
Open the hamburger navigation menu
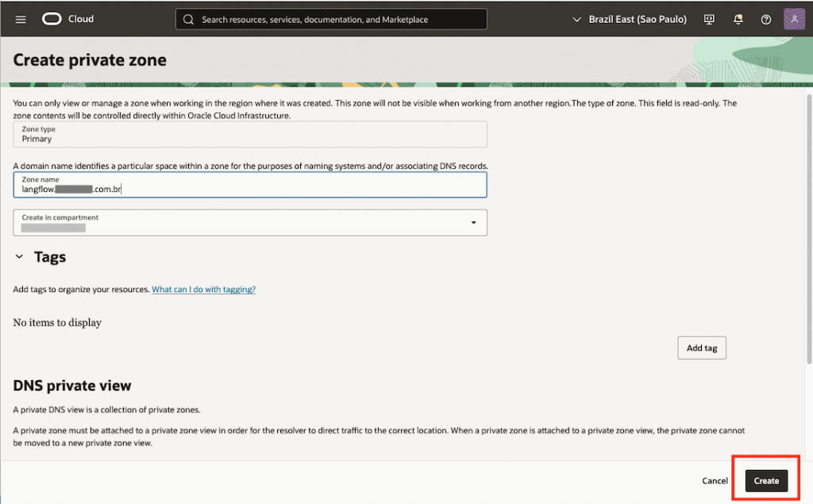tap(21, 20)
